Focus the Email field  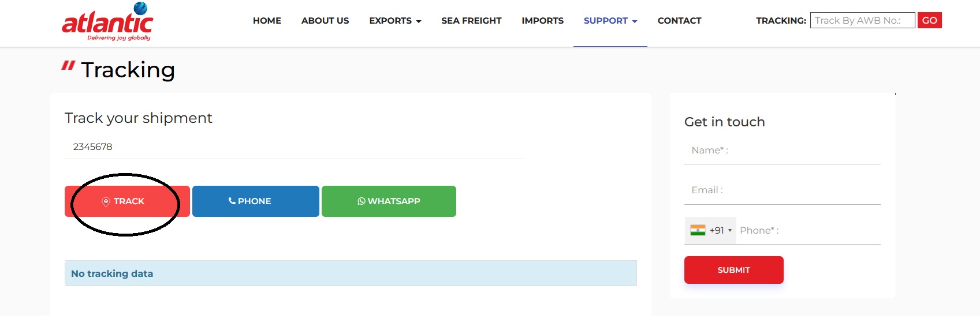click(x=782, y=190)
